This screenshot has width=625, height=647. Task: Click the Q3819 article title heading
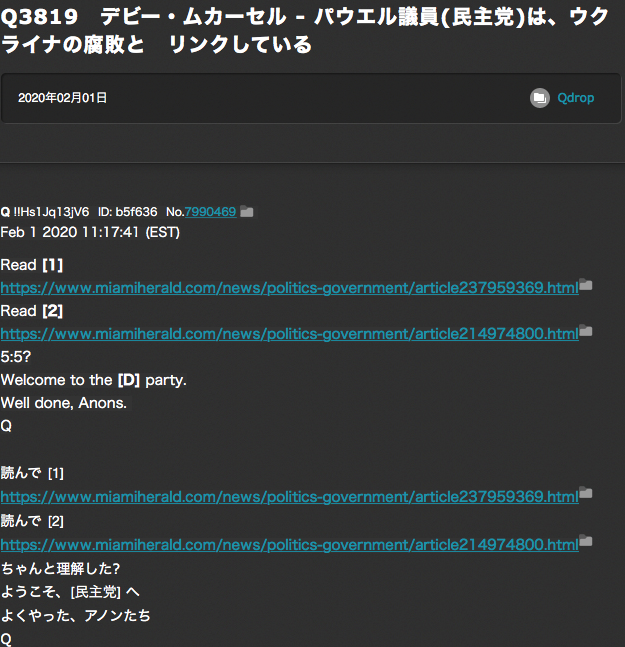pyautogui.click(x=304, y=31)
